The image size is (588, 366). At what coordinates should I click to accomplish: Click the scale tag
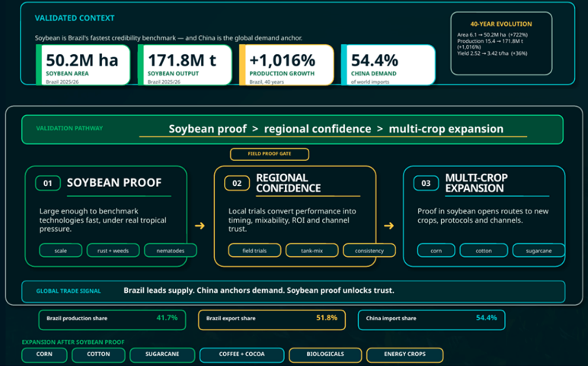60,251
